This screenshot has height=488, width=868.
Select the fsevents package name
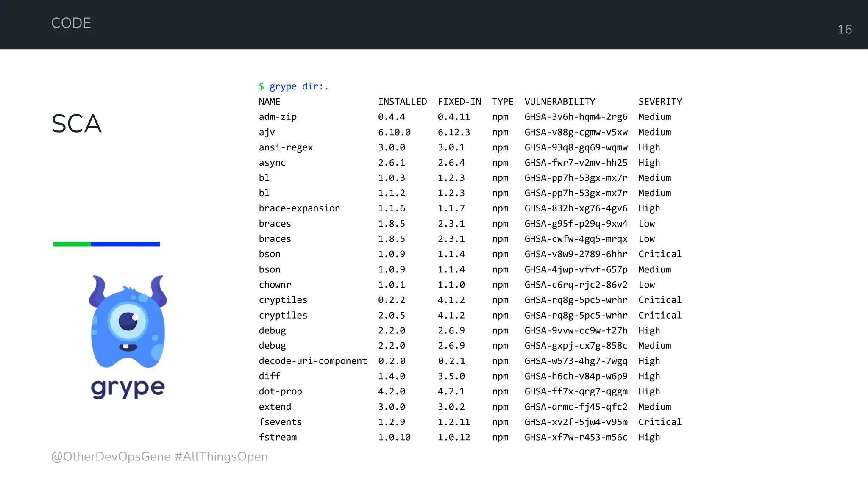coord(281,422)
